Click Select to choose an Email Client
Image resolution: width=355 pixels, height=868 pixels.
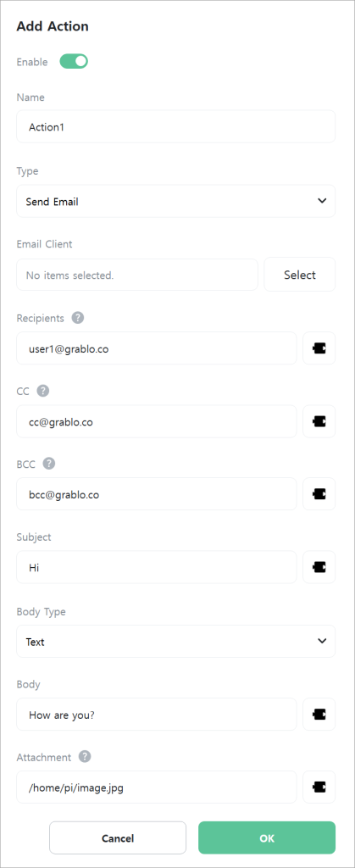point(300,275)
